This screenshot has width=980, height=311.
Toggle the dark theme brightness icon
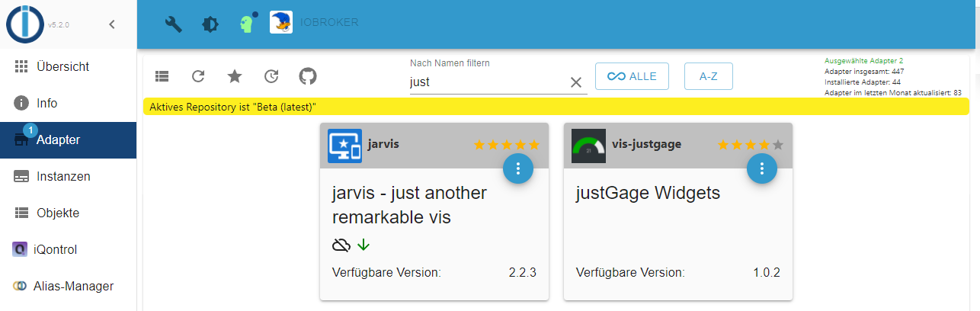pos(210,24)
